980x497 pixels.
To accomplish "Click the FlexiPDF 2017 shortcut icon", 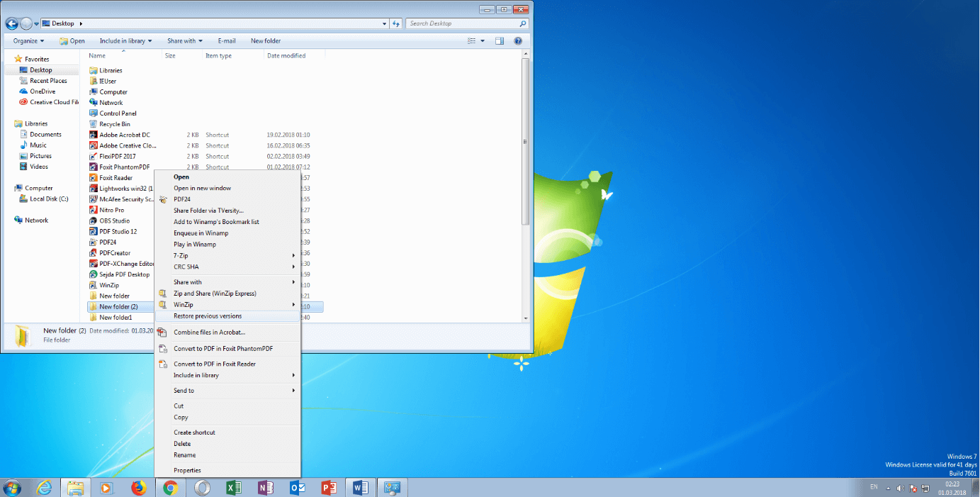I will tap(94, 156).
